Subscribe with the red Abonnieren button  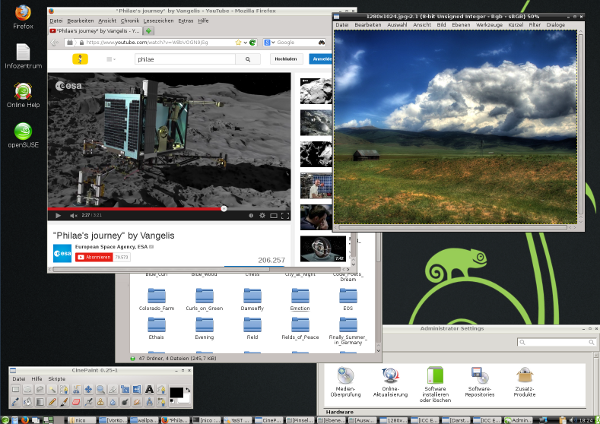(x=94, y=257)
